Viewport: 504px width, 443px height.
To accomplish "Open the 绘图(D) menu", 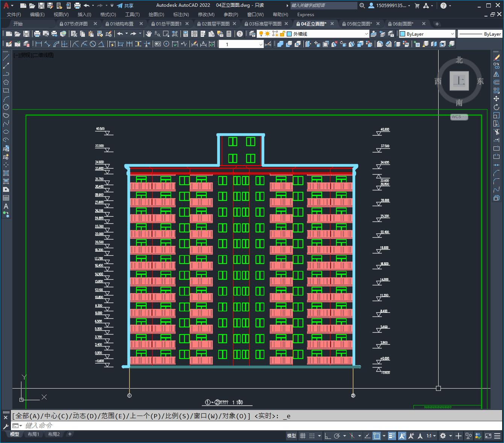I will coord(156,14).
